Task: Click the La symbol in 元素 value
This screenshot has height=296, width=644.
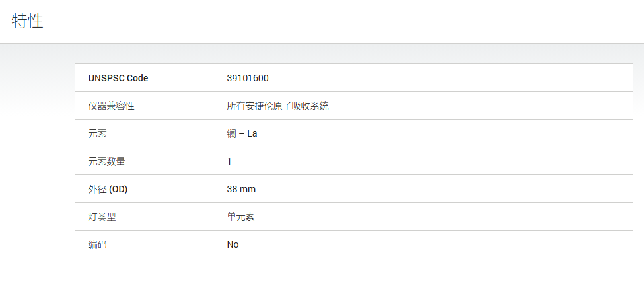Action: [x=252, y=133]
